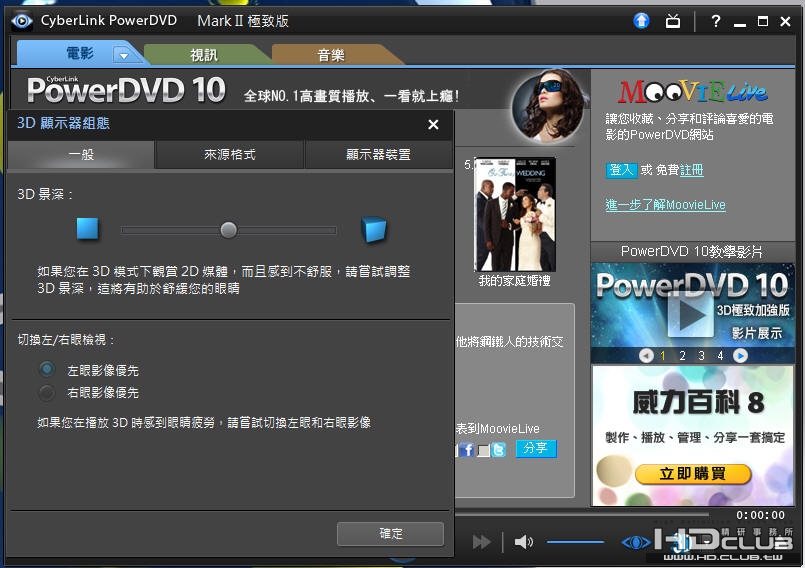Select 右眼影像優先 radio button

click(x=47, y=392)
